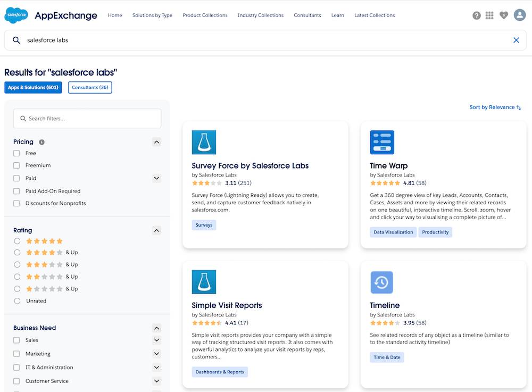532x392 pixels.
Task: Check Discounts for Nonprofits checkbox
Action: (x=16, y=203)
